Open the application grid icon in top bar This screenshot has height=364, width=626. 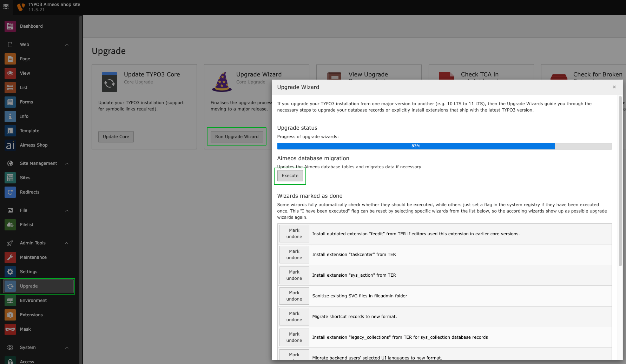(6, 7)
